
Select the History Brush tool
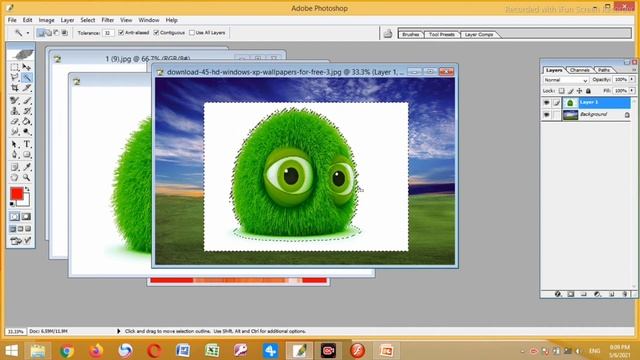[27, 111]
